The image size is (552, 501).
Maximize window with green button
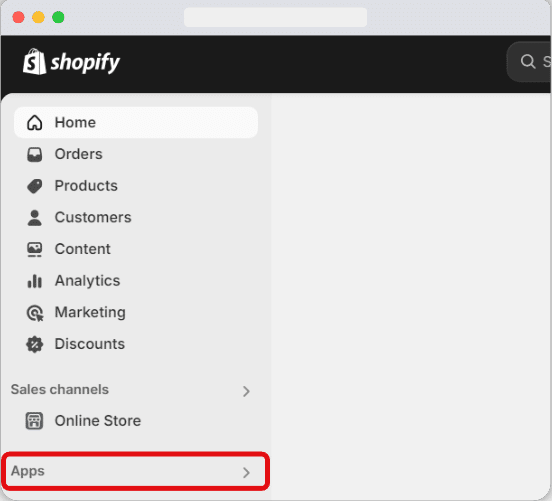[58, 17]
